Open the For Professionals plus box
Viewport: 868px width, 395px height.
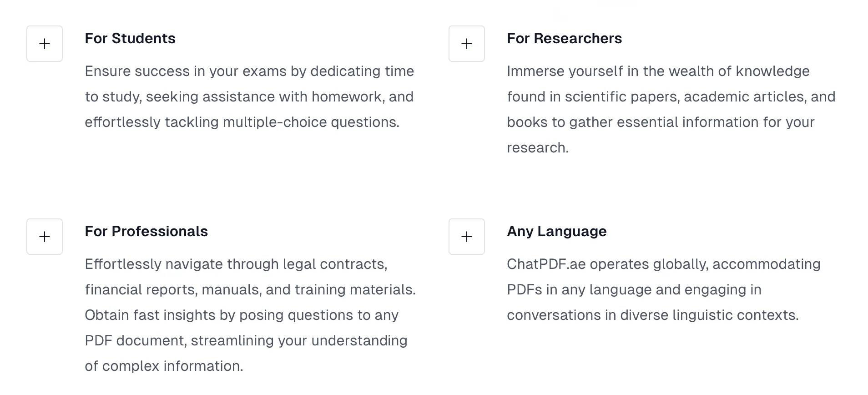[x=45, y=237]
